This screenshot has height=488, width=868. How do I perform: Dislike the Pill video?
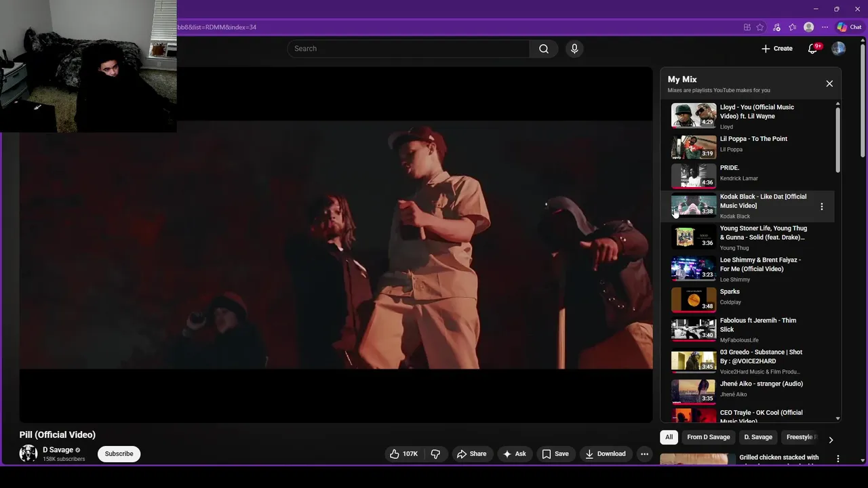pyautogui.click(x=436, y=454)
